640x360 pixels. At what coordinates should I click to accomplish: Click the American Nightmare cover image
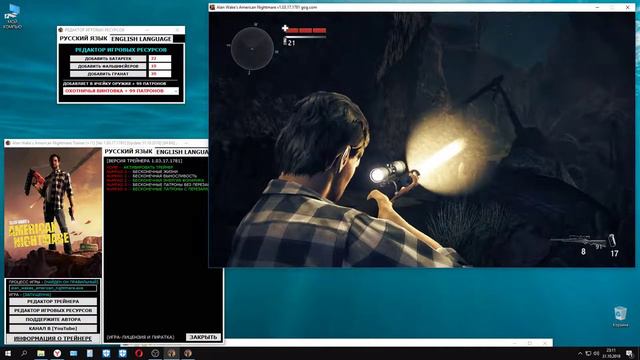53,212
